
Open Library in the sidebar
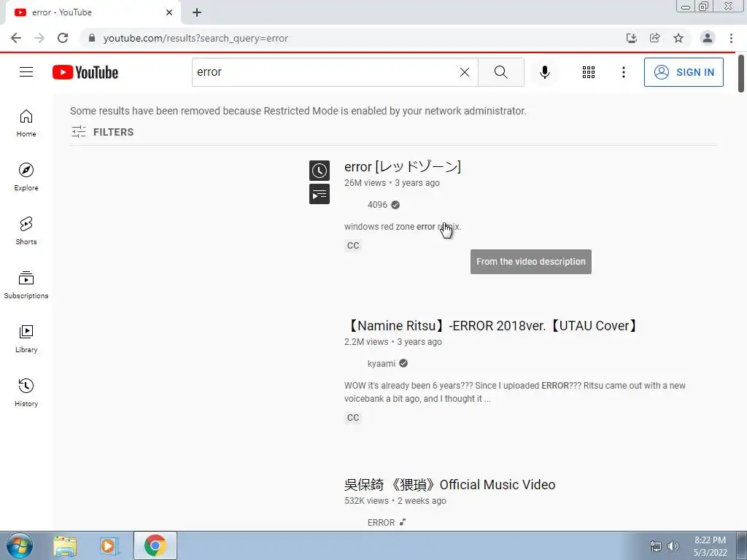click(26, 338)
